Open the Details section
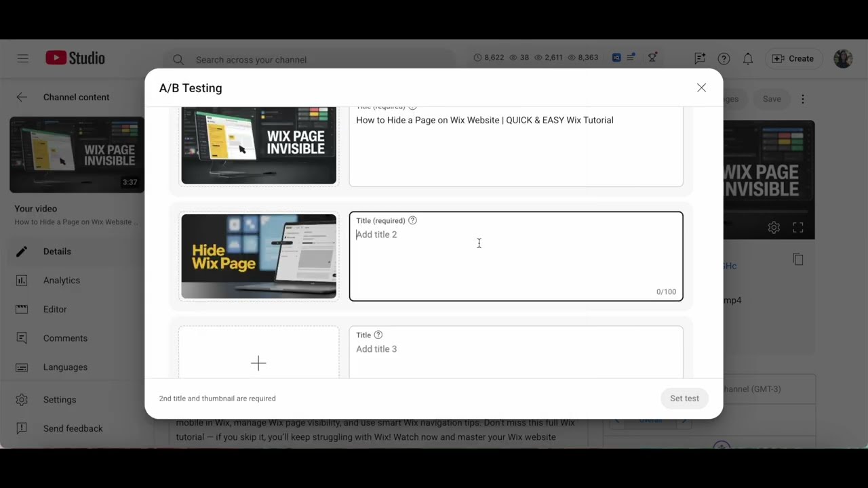 point(71,251)
